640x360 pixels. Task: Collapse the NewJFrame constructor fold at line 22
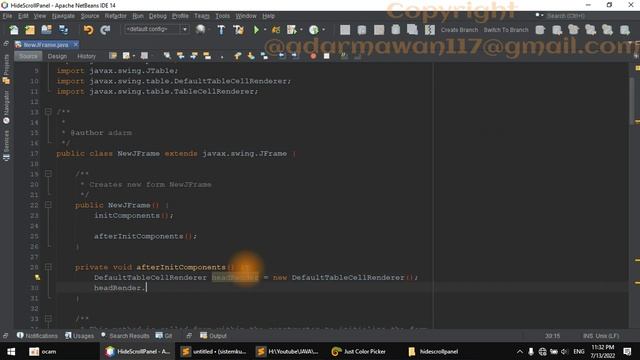tap(48, 204)
